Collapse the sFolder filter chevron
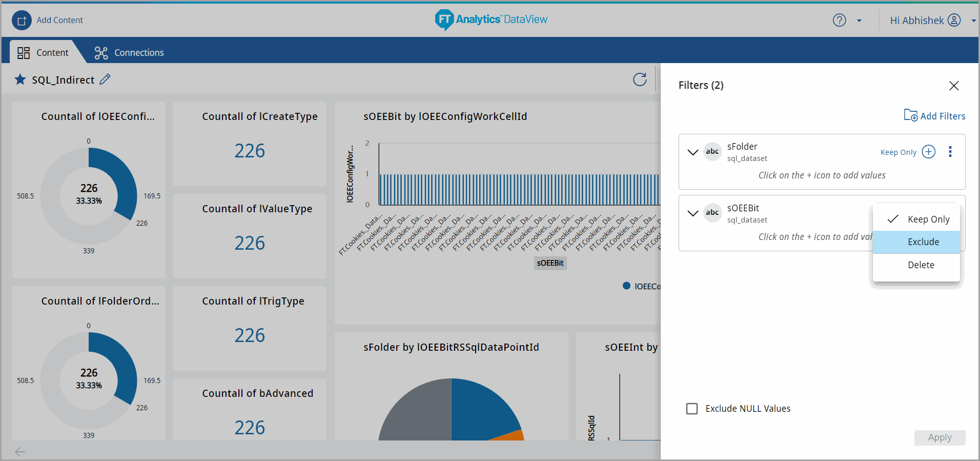This screenshot has height=461, width=980. 692,152
